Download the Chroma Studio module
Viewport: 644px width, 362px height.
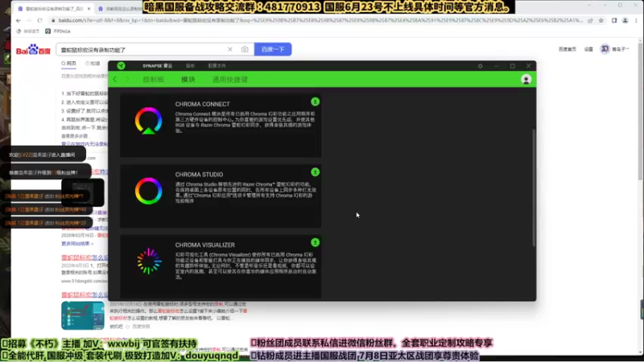point(315,172)
